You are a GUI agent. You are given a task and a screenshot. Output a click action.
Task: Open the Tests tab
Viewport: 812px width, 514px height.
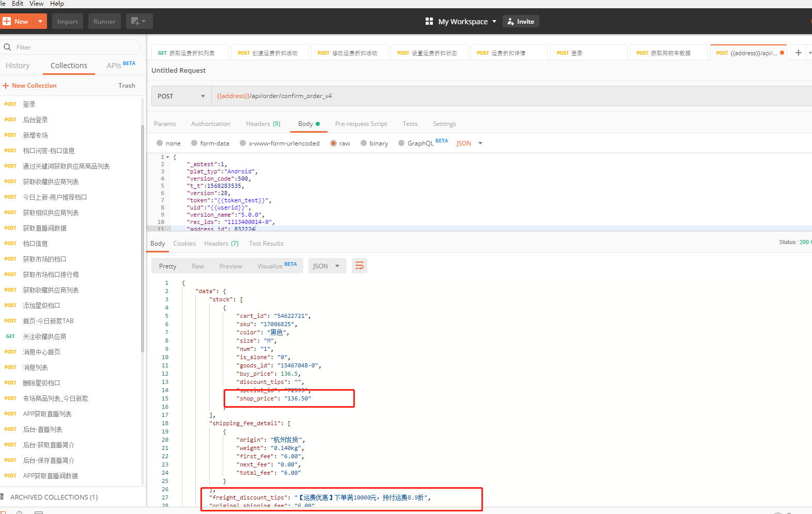click(x=410, y=124)
